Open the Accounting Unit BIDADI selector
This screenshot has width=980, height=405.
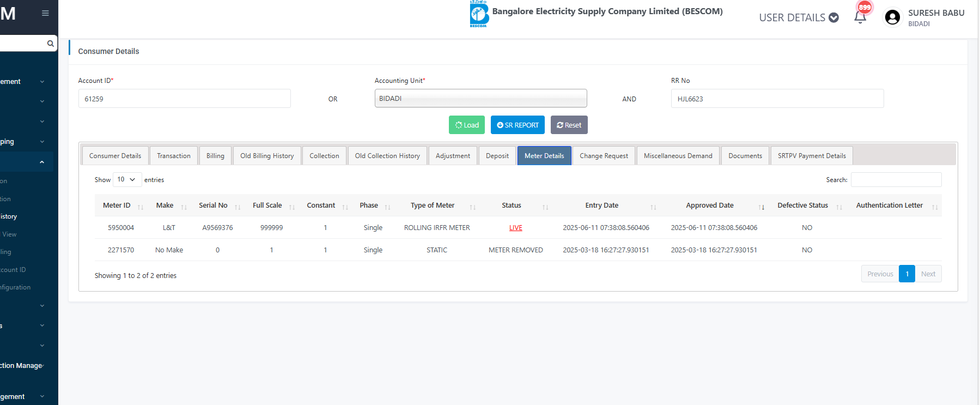point(480,98)
